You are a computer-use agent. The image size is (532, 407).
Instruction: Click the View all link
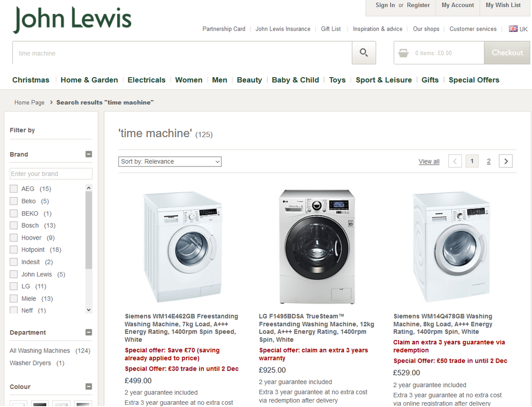(429, 162)
